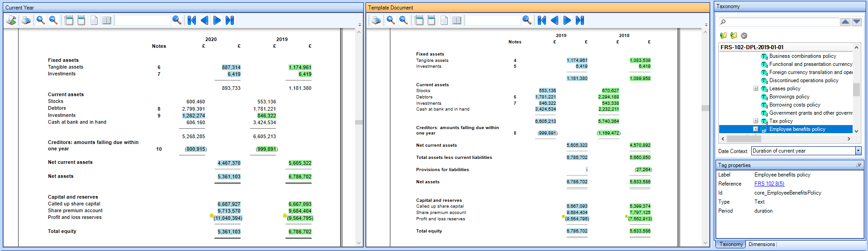Go to first page in Template Document

pos(542,20)
